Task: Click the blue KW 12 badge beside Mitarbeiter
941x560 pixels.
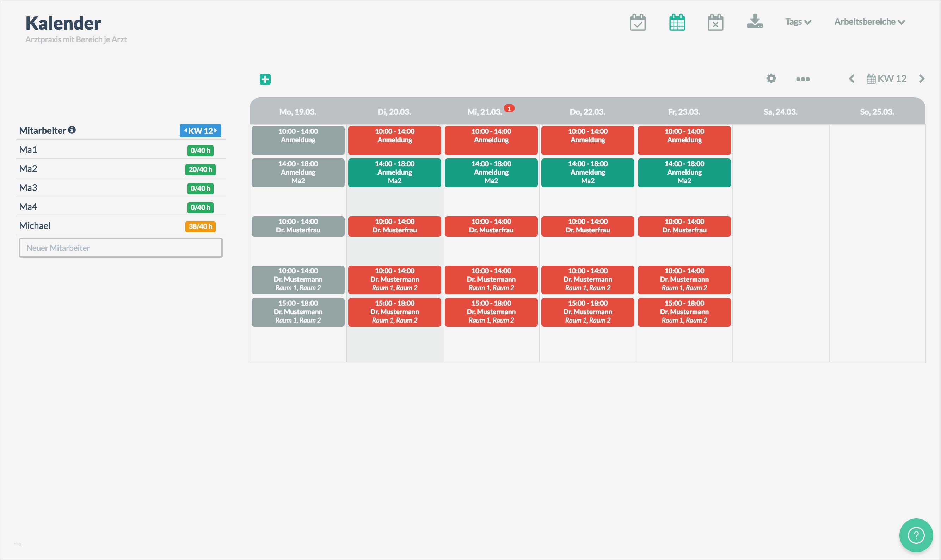Action: 200,131
